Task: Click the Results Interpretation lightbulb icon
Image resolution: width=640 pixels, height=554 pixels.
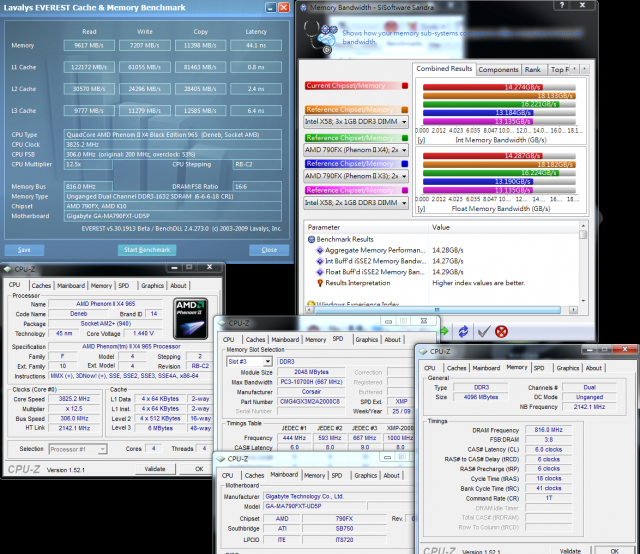Action: pyautogui.click(x=320, y=283)
